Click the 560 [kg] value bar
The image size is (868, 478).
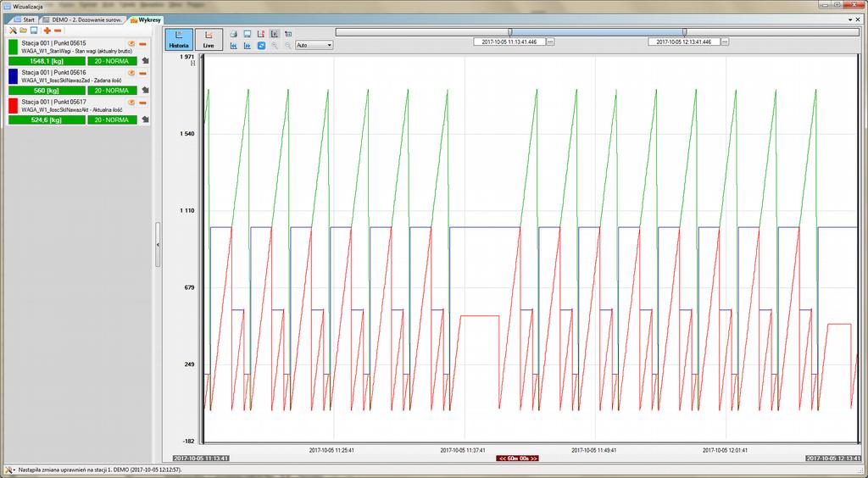pos(47,90)
